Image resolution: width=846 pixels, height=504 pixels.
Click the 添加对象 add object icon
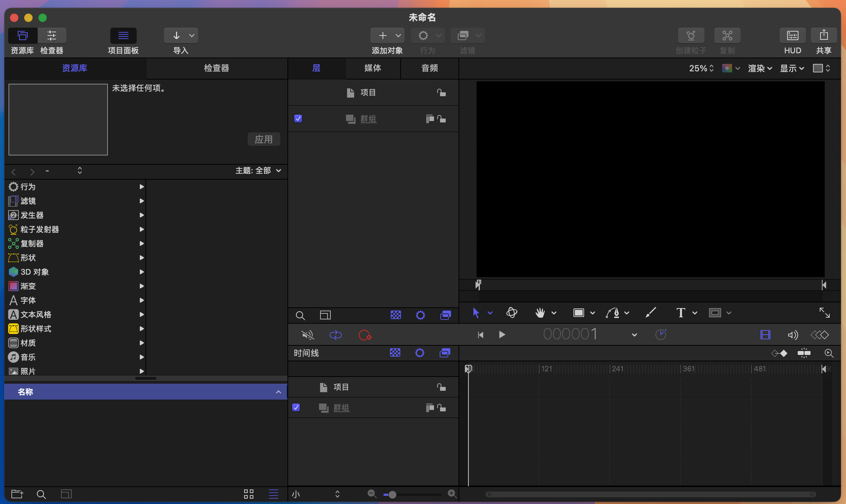point(384,35)
